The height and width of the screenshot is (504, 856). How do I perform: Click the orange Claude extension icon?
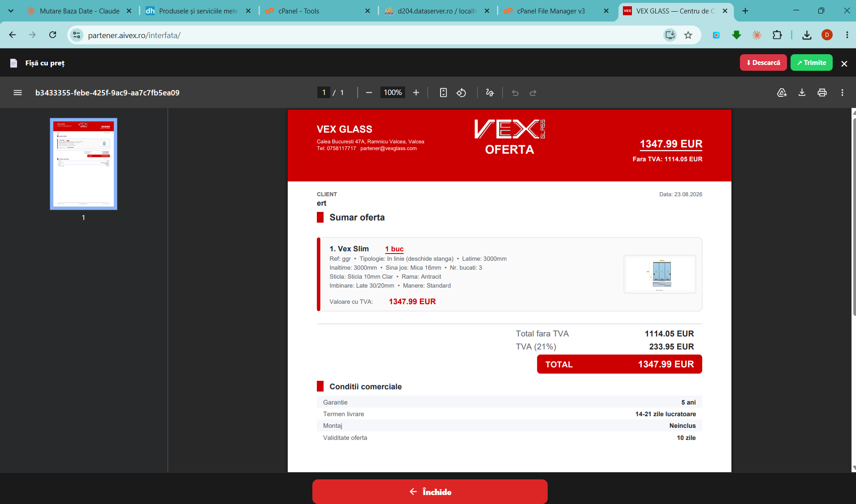757,35
